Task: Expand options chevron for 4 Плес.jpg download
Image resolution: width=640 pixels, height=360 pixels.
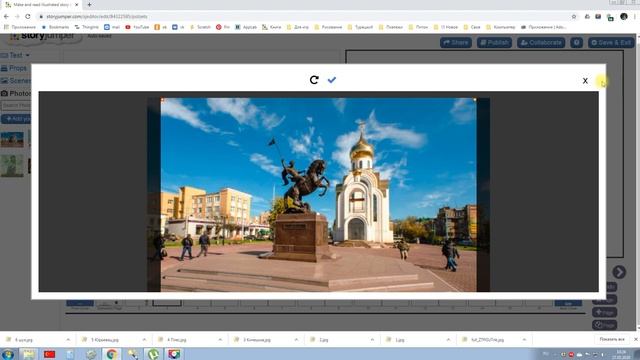Action: [220, 340]
